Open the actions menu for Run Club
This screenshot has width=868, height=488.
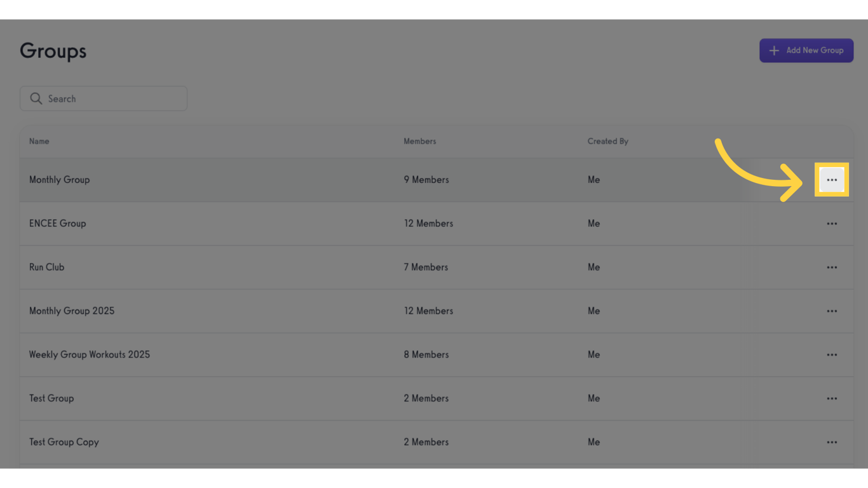[x=832, y=267]
